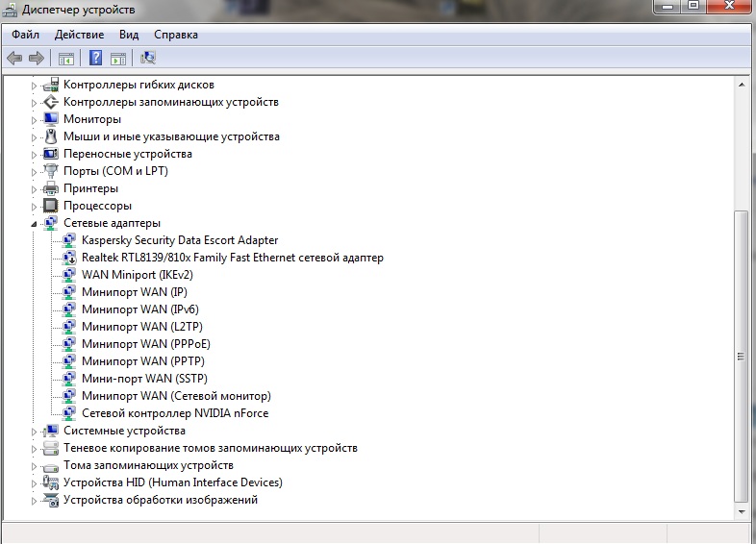Select Минипорт WAN (L2TP) entry
756x544 pixels.
point(142,327)
